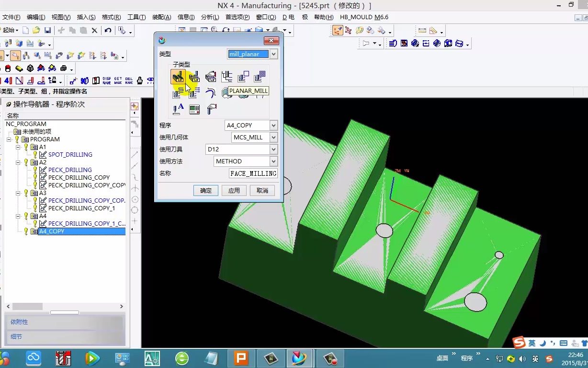Click the 确定 button in dialog

click(x=206, y=190)
